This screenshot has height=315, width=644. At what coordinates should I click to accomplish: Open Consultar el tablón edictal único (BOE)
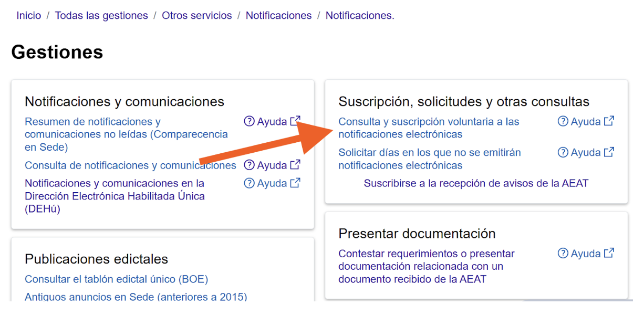(x=117, y=279)
